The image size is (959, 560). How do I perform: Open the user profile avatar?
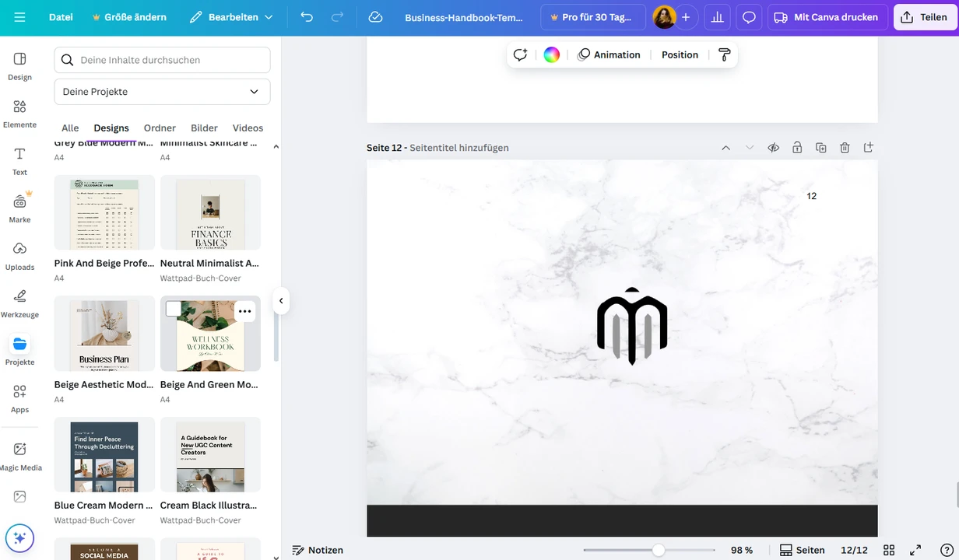[664, 17]
